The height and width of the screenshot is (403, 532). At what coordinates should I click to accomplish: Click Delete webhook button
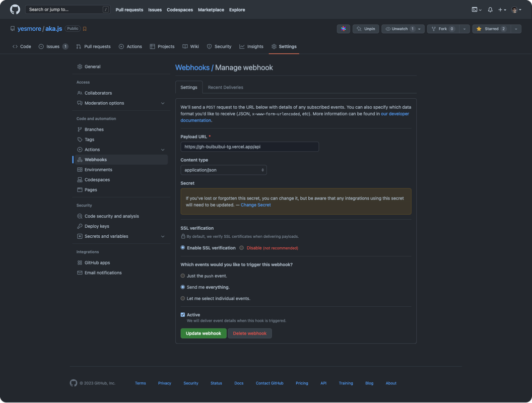click(x=250, y=333)
